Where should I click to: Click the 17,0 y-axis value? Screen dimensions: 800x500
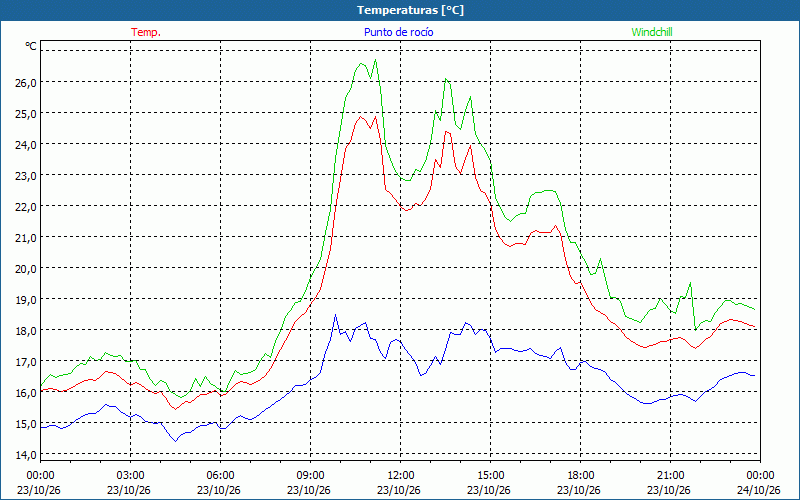26,362
